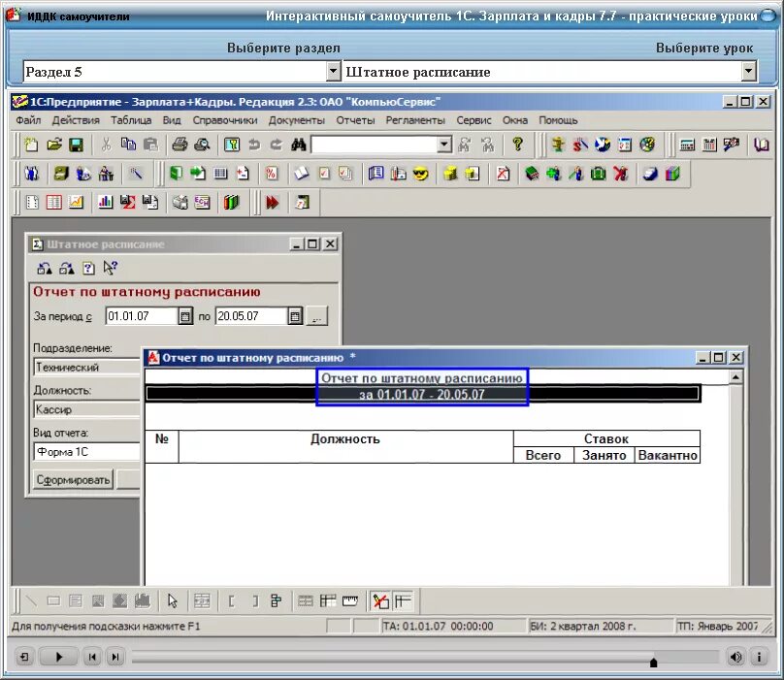Click the ruler icon in bottom toolbar
This screenshot has width=784, height=680.
[x=350, y=600]
